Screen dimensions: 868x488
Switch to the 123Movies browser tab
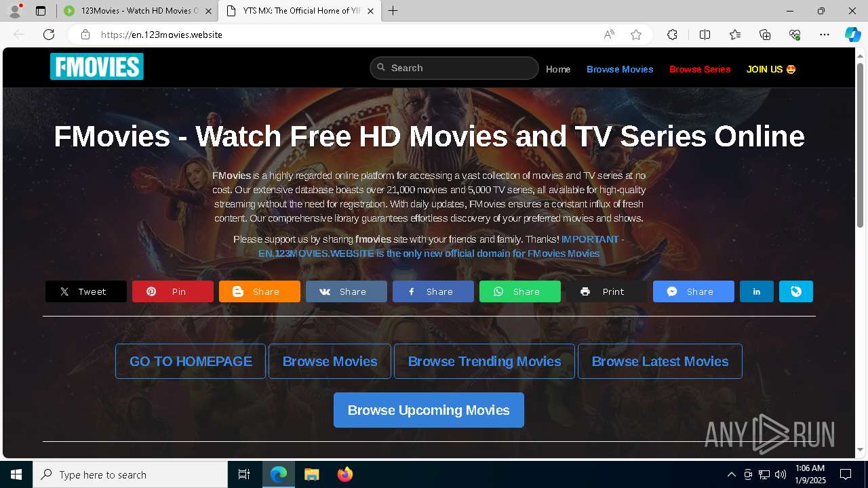[x=138, y=11]
